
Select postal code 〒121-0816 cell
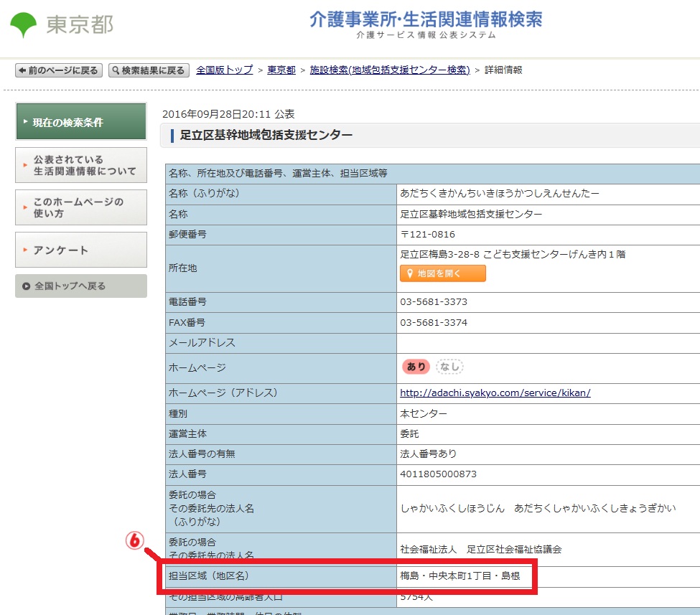549,235
